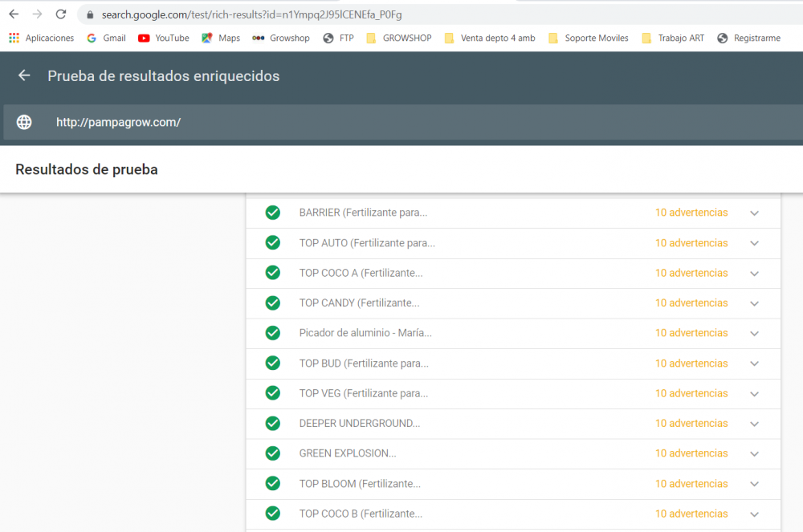Click 10 advertencias on the TOP BLOOM row
803x532 pixels.
691,483
